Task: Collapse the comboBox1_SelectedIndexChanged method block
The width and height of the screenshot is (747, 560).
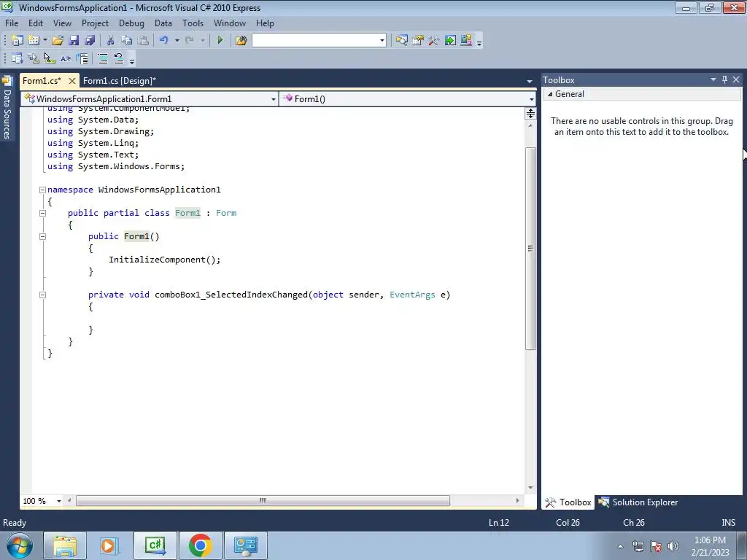Action: pyautogui.click(x=42, y=295)
